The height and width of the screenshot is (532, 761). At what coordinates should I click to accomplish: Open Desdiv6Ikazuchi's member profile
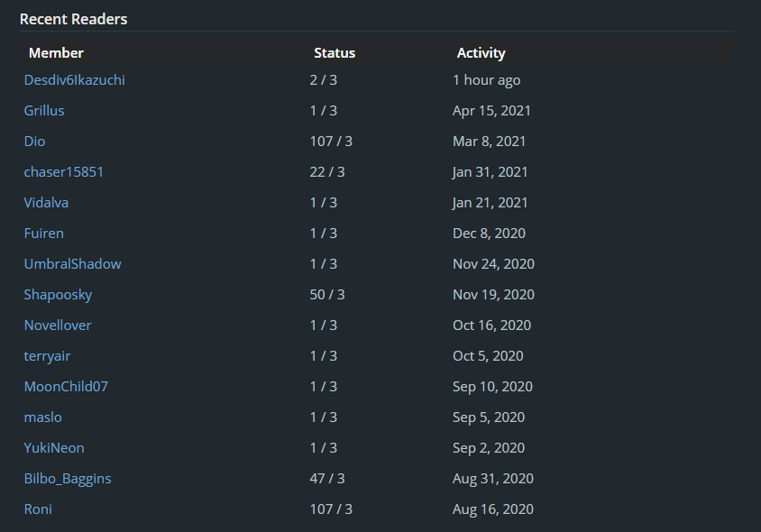pos(74,80)
